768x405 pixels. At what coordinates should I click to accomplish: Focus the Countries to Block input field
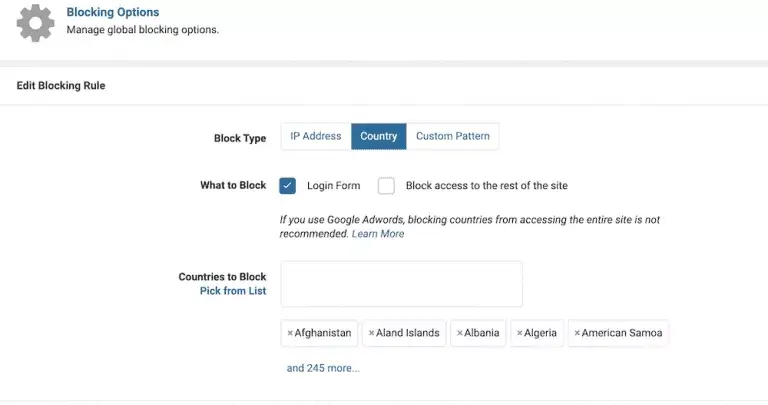point(401,284)
